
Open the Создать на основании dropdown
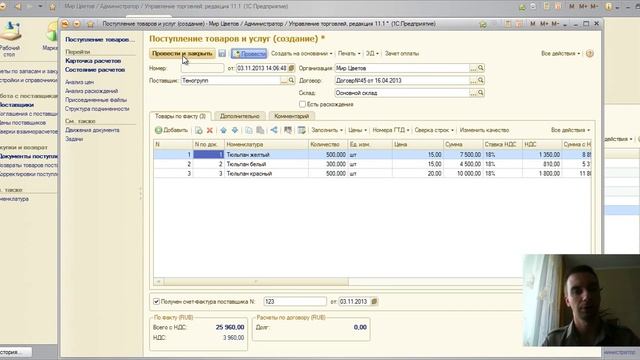(x=302, y=53)
